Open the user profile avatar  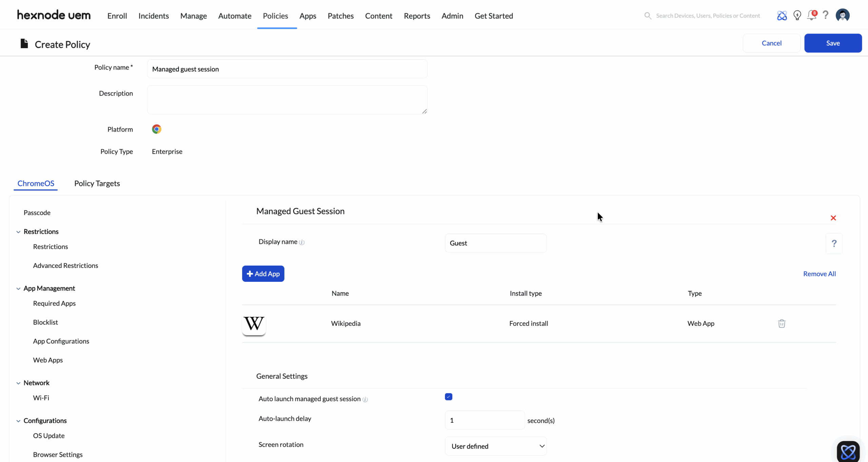pos(843,15)
